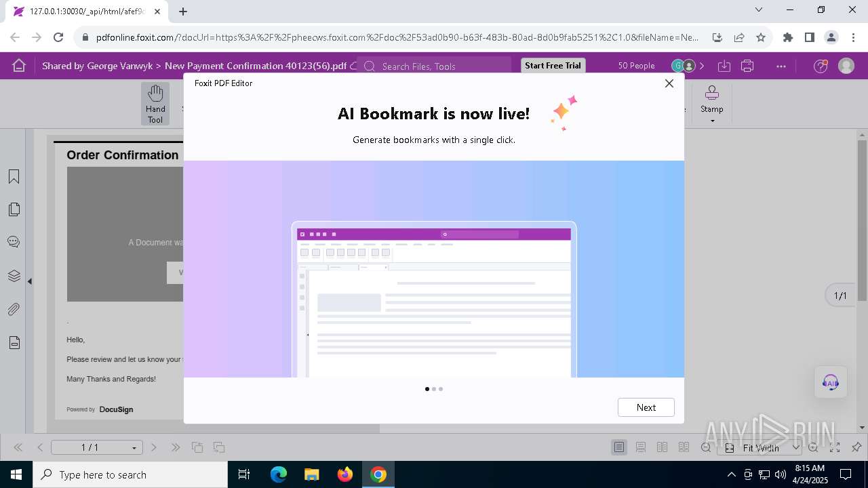Open Microsoft Edge from taskbar
The width and height of the screenshot is (868, 488).
click(x=279, y=474)
